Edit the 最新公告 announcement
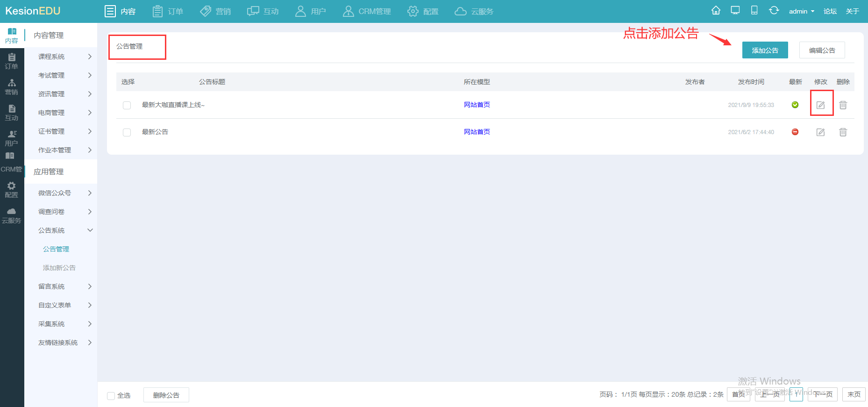 click(x=820, y=132)
